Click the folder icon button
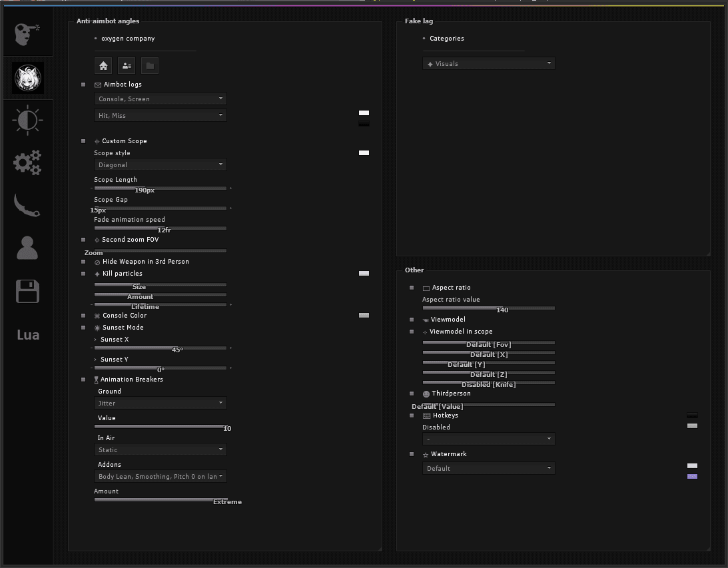 pos(150,66)
